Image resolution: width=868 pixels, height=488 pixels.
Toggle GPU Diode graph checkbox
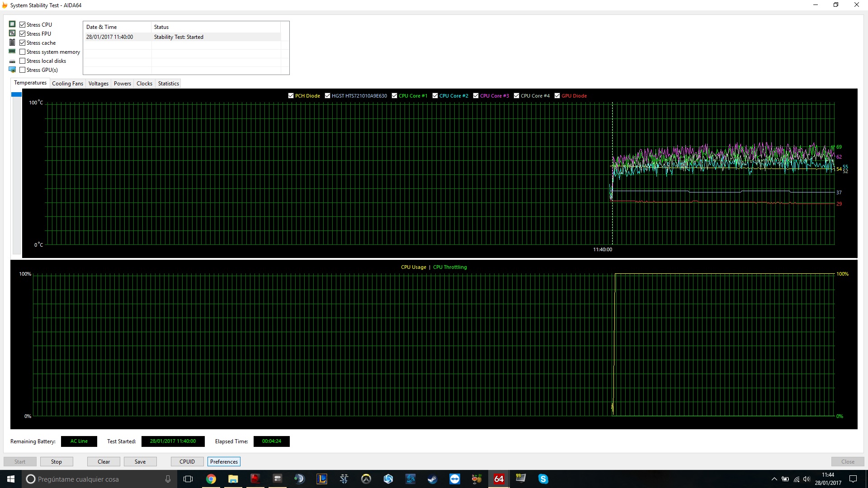tap(557, 96)
